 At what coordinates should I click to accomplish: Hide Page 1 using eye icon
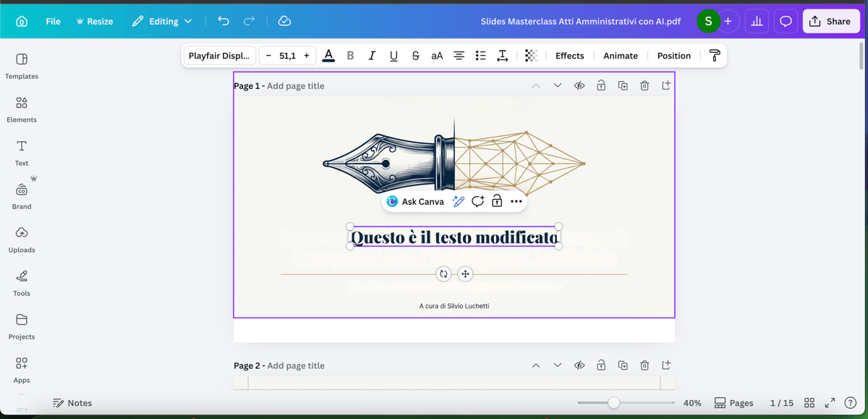(x=579, y=85)
